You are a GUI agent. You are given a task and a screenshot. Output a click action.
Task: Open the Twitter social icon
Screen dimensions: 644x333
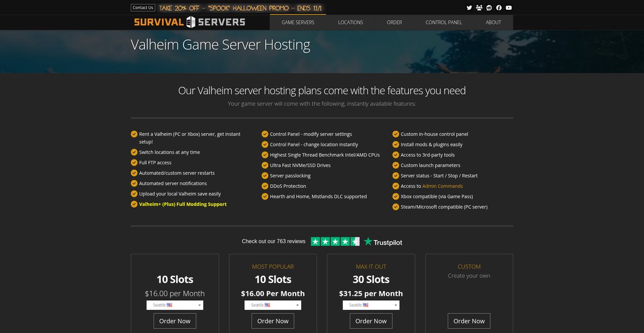click(x=470, y=8)
